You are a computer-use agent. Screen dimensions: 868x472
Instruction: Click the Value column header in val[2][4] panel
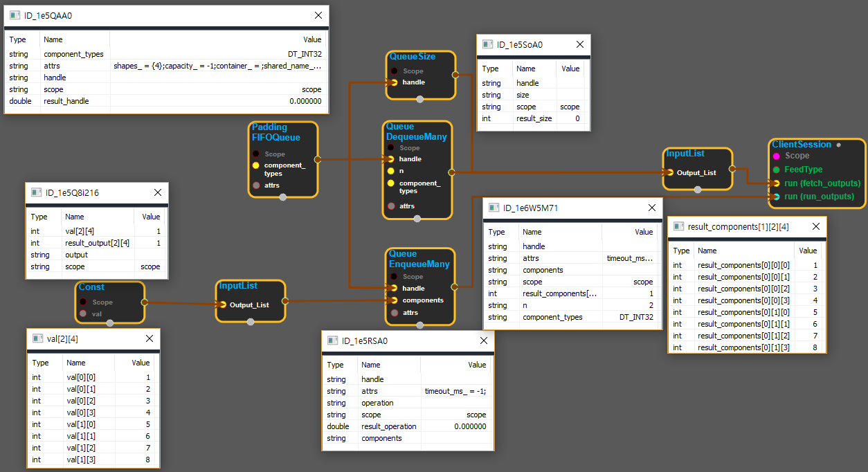tap(141, 363)
